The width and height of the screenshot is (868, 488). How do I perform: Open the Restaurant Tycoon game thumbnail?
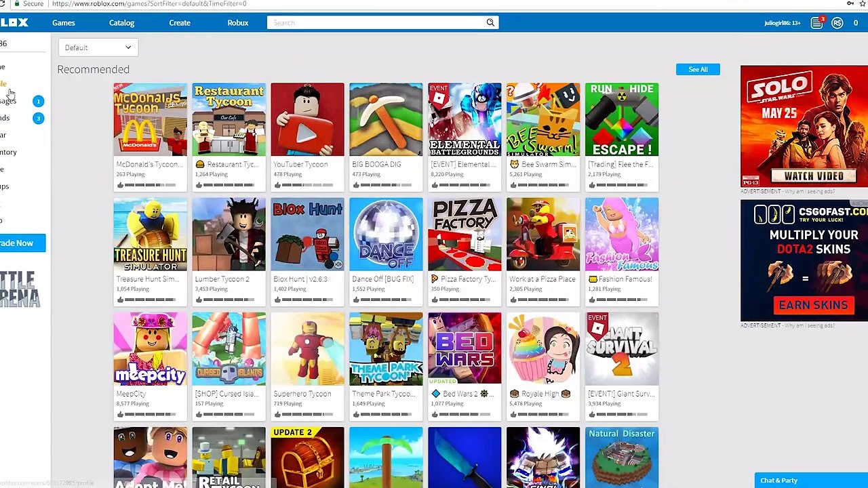coord(229,119)
